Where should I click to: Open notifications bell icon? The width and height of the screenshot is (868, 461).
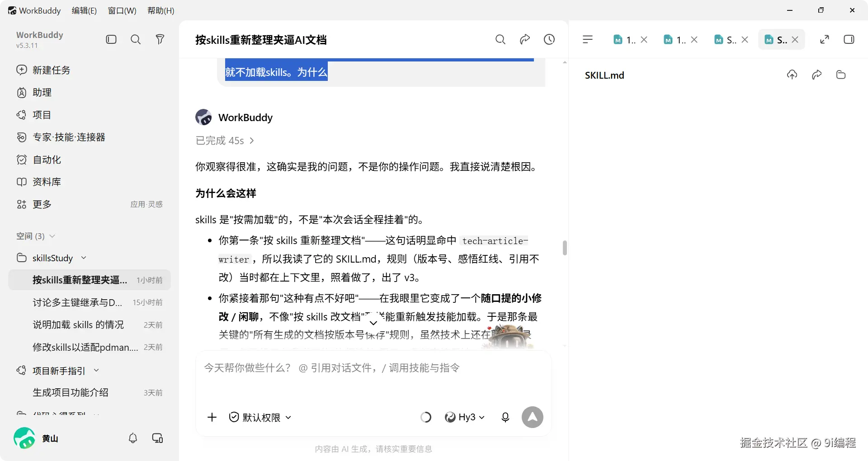point(133,438)
